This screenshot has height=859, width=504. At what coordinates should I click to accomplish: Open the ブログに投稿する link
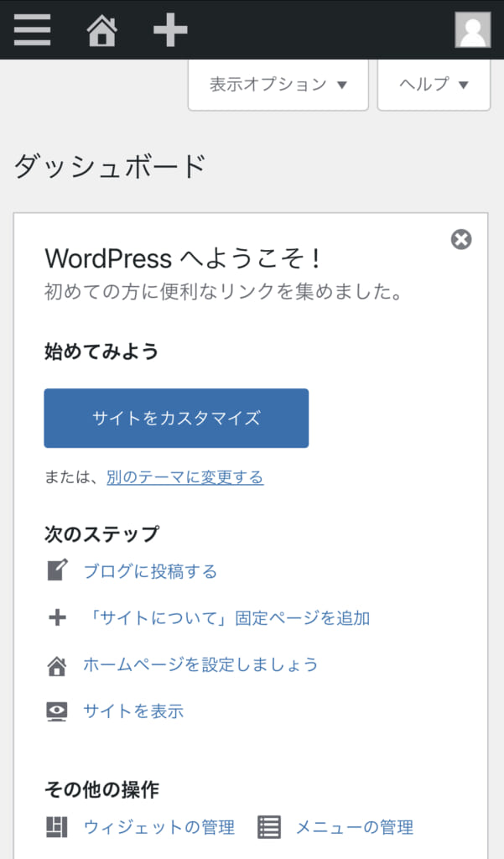tap(150, 571)
